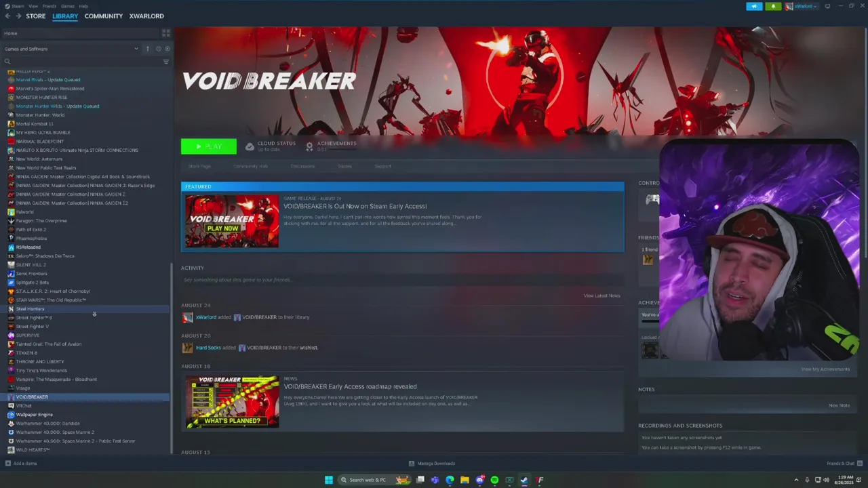Open the Games menu
868x488 pixels.
pyautogui.click(x=68, y=6)
